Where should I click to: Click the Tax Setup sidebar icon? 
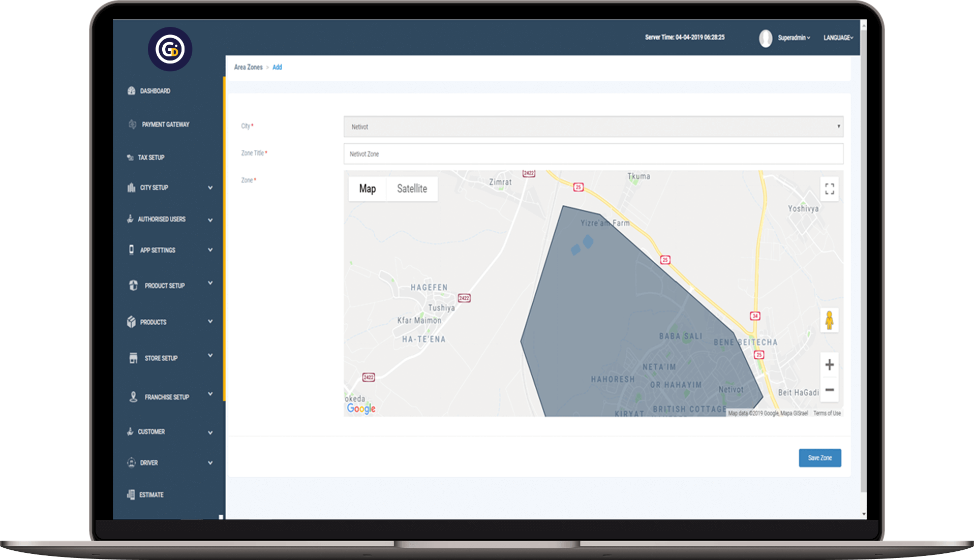[x=130, y=158]
